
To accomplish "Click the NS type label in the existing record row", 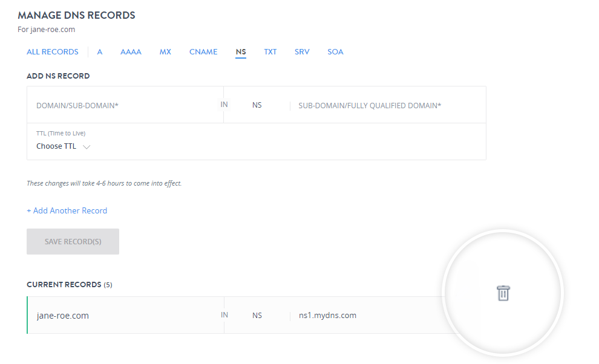I will point(257,316).
